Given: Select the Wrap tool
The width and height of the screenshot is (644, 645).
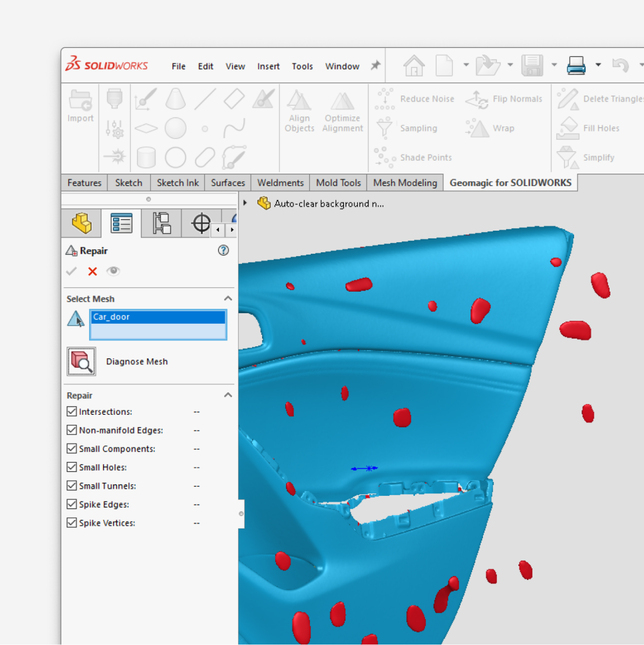Looking at the screenshot, I should [490, 128].
